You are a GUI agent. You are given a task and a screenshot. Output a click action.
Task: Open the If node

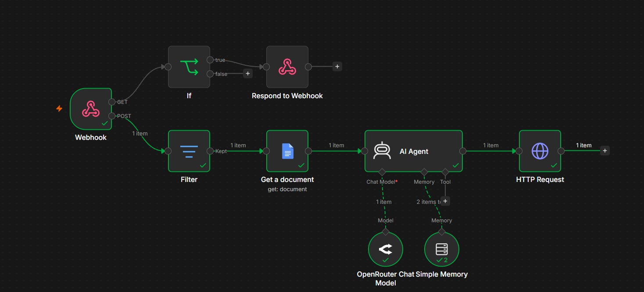(189, 67)
